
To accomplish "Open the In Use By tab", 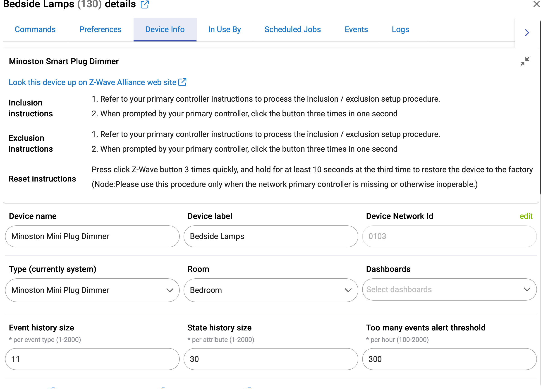I will coord(225,30).
